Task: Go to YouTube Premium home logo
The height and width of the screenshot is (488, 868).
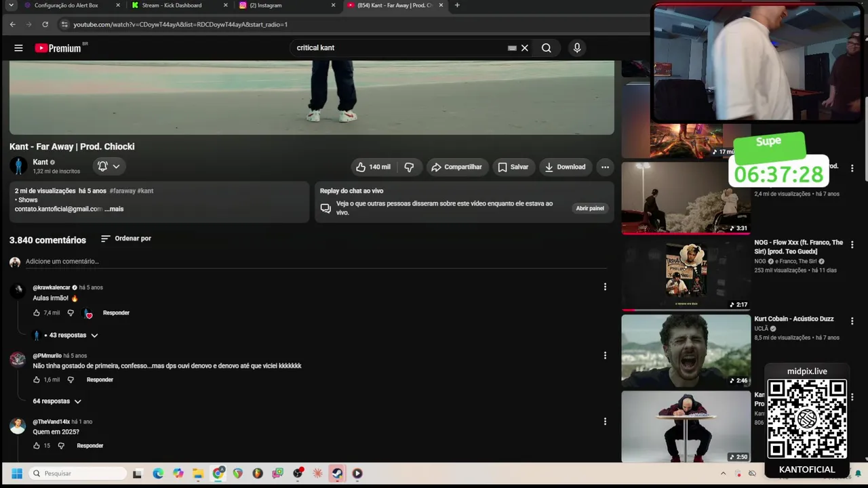Action: [58, 48]
